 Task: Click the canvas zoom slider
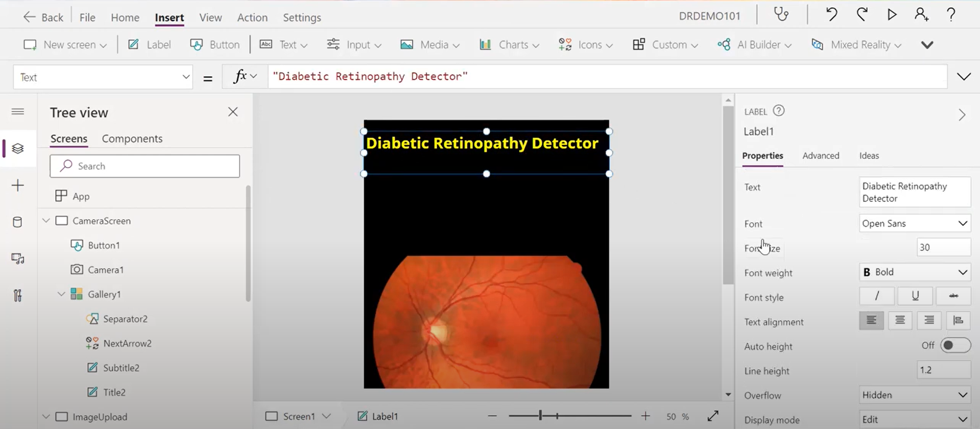pos(569,416)
